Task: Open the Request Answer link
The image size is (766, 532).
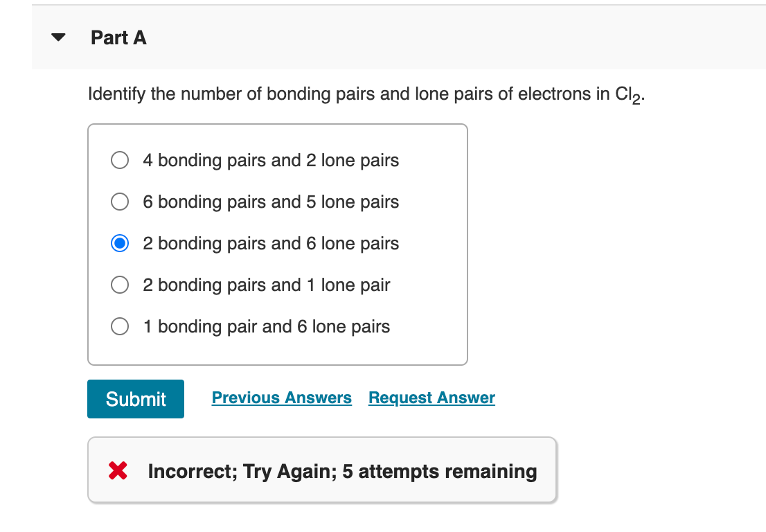Action: tap(431, 398)
